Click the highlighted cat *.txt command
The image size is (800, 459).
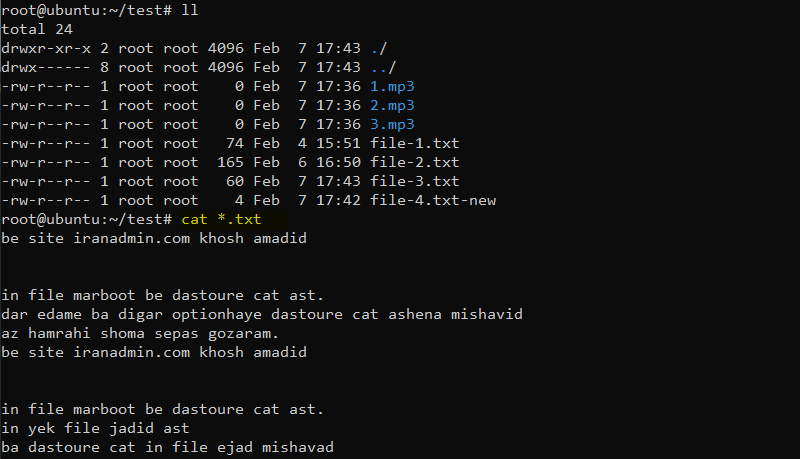click(x=221, y=219)
